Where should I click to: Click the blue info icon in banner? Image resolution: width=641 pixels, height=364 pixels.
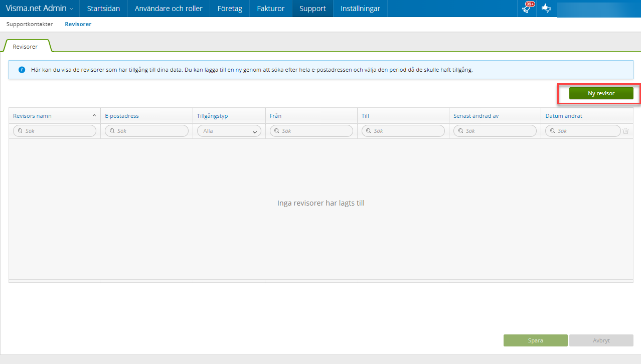(x=22, y=70)
